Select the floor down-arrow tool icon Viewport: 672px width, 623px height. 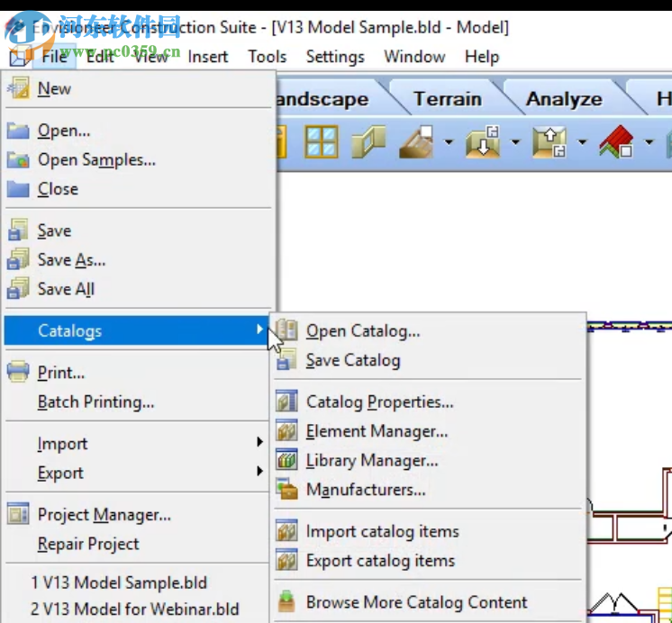[x=484, y=142]
